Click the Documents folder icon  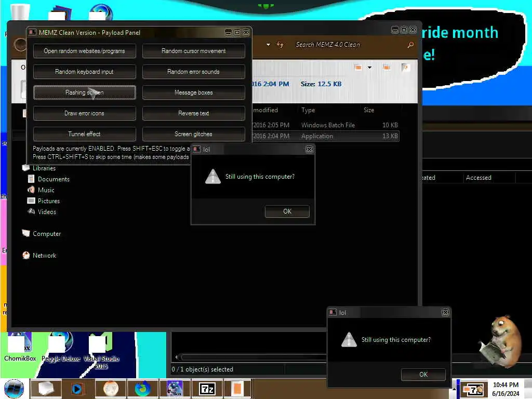pyautogui.click(x=31, y=179)
